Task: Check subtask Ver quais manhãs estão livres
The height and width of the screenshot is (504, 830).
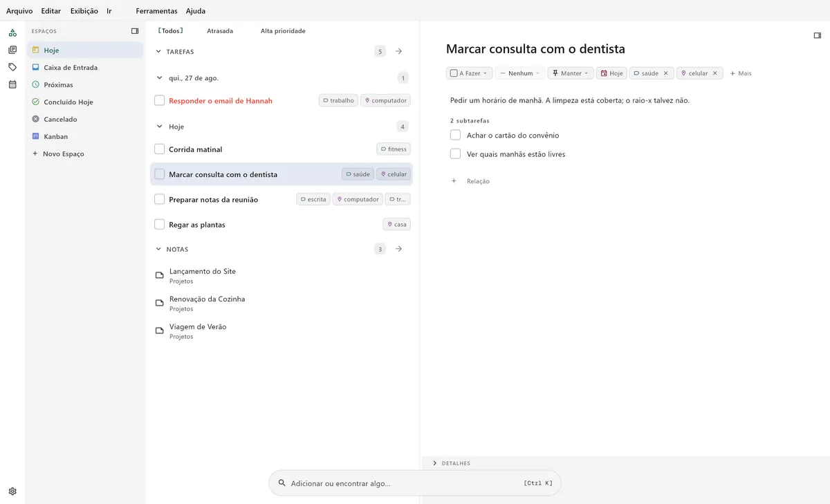Action: (x=455, y=153)
